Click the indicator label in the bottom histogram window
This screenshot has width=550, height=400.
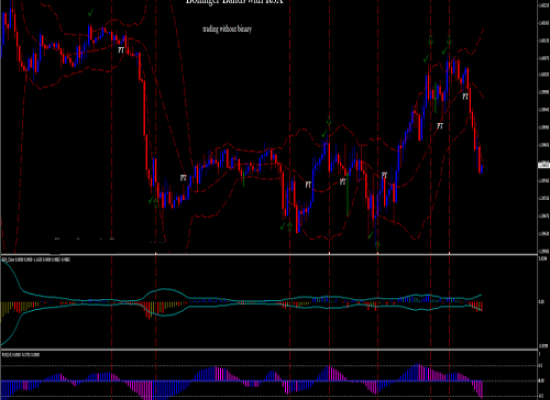(x=21, y=355)
